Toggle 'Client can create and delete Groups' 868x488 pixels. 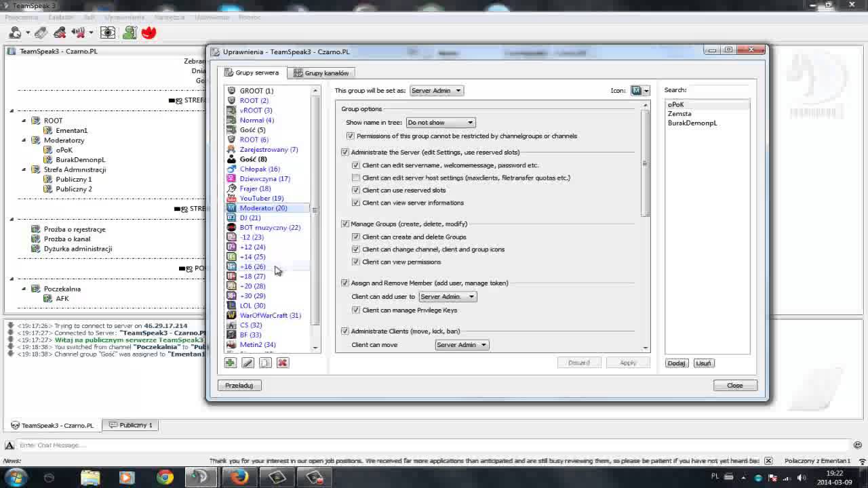coord(356,237)
